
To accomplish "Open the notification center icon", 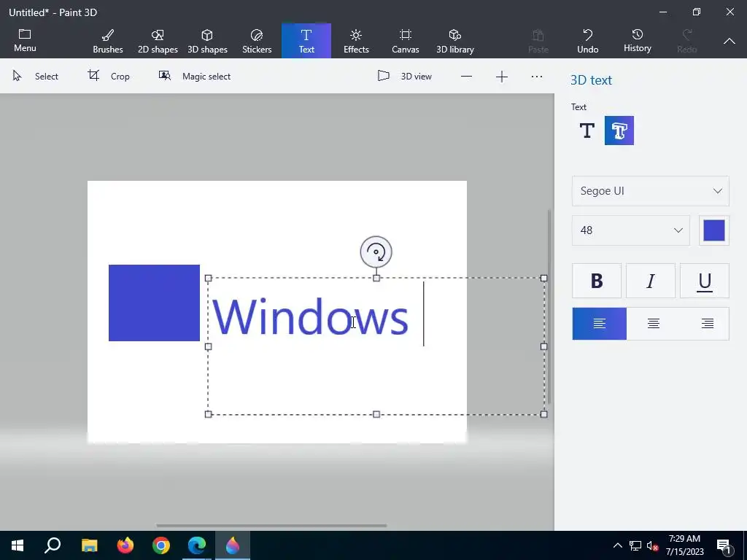I will tap(724, 545).
